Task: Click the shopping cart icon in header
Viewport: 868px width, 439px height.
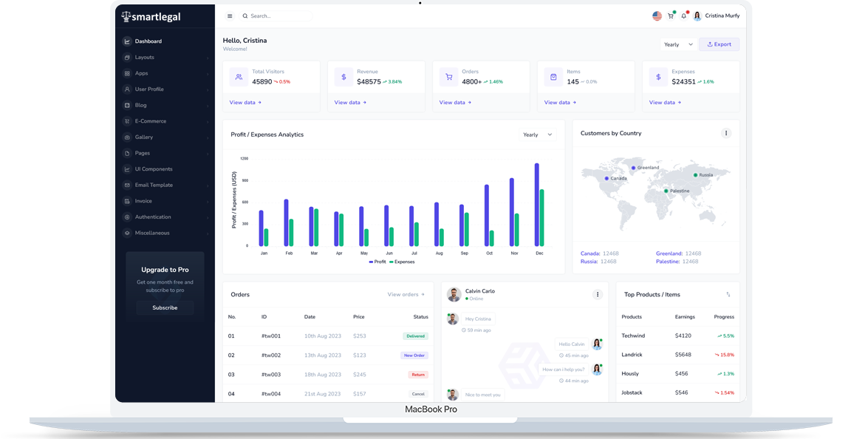Action: click(671, 15)
